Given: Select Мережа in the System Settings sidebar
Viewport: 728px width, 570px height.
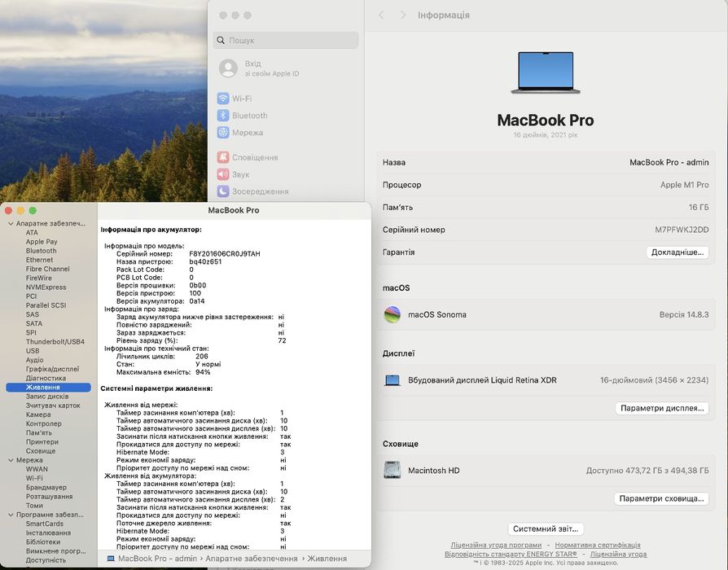Looking at the screenshot, I should pyautogui.click(x=248, y=132).
